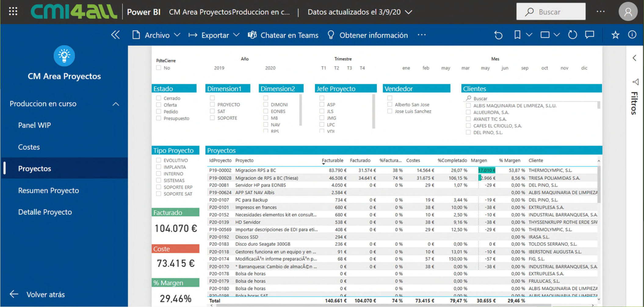Open the Panel WIP page
The height and width of the screenshot is (307, 644).
(34, 125)
